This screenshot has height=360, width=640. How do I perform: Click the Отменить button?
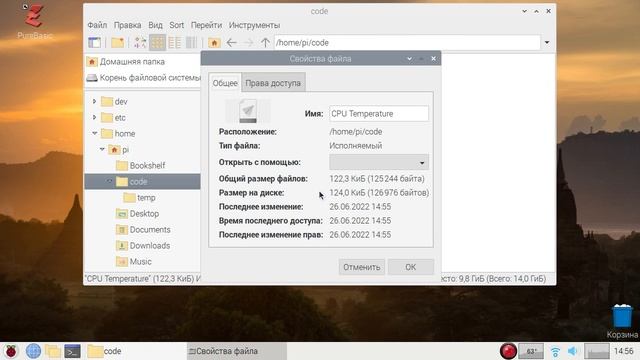point(362,267)
